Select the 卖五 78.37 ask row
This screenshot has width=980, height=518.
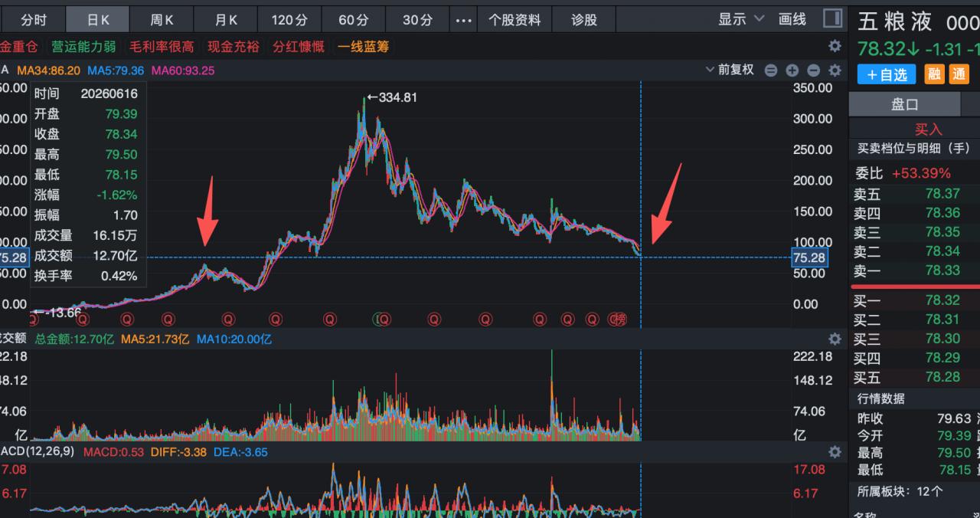point(914,194)
